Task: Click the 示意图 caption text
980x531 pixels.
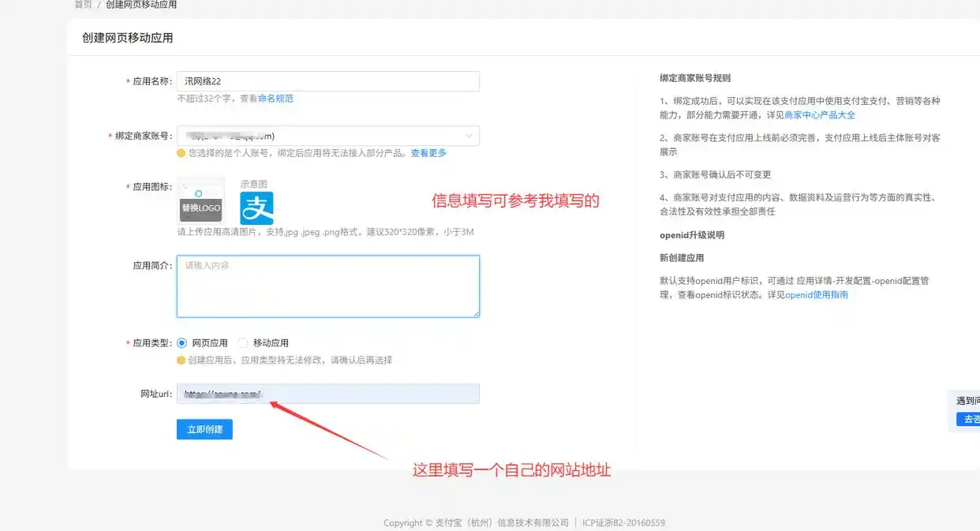Action: click(254, 184)
